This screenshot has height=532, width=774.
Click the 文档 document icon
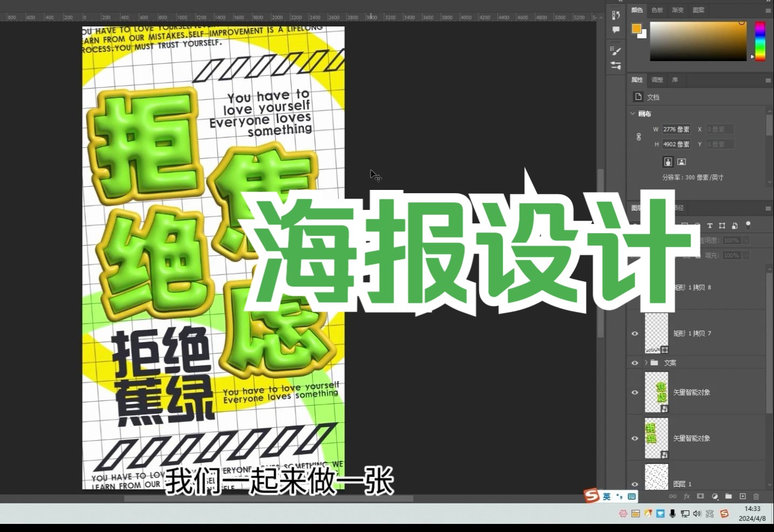coord(639,97)
